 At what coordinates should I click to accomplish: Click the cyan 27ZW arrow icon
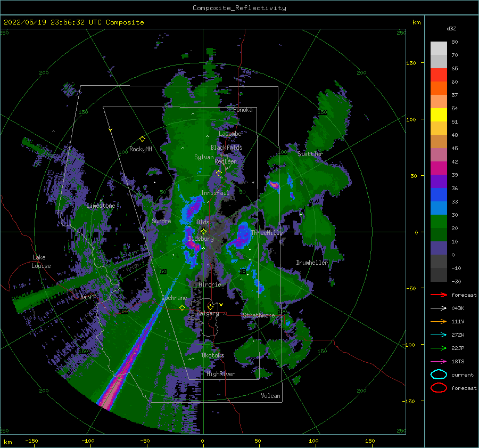pyautogui.click(x=439, y=335)
